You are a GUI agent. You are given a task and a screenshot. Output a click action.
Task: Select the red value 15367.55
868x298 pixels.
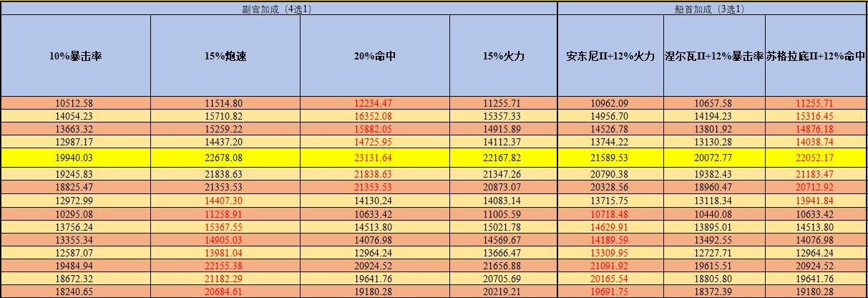coord(225,226)
